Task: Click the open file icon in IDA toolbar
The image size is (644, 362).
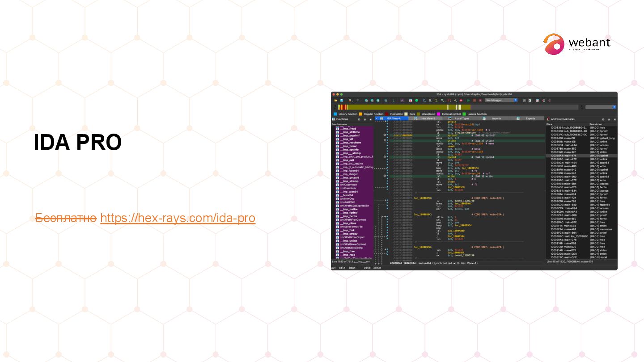Action: pyautogui.click(x=335, y=101)
